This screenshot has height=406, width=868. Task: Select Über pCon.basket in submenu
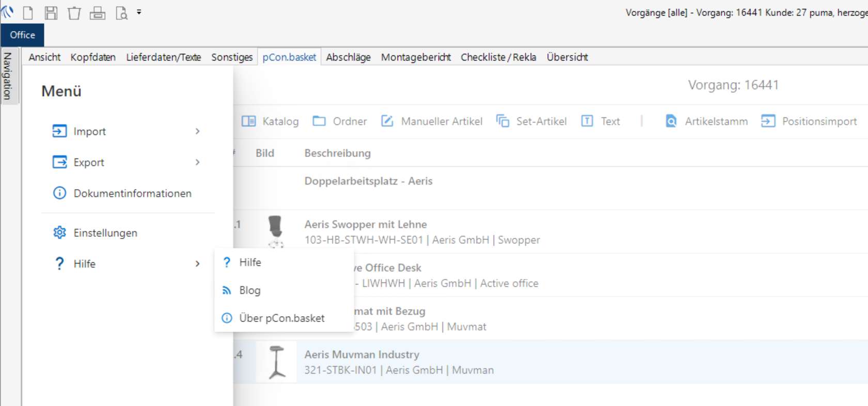tap(281, 318)
